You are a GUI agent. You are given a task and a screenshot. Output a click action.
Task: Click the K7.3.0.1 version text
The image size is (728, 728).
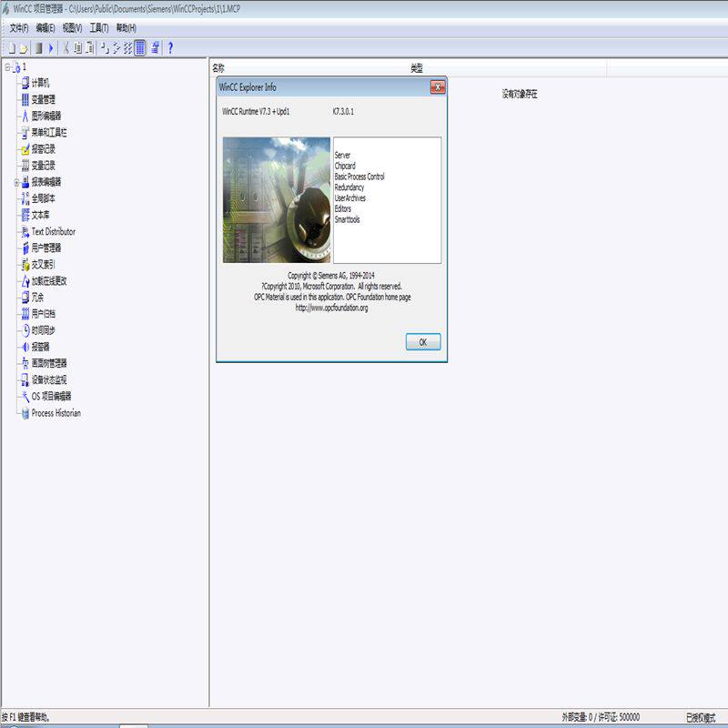343,111
